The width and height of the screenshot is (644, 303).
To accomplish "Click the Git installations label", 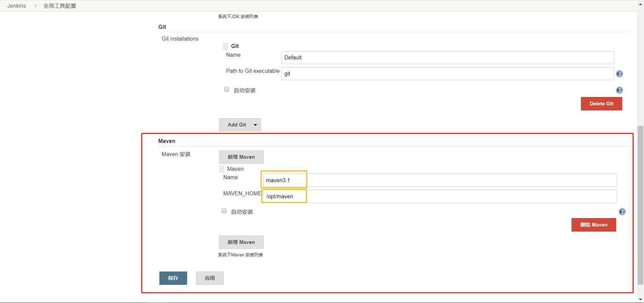I will pyautogui.click(x=180, y=39).
